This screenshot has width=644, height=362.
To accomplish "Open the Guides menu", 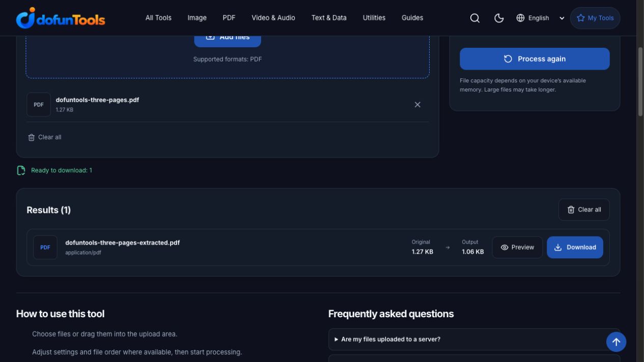I will tap(412, 18).
